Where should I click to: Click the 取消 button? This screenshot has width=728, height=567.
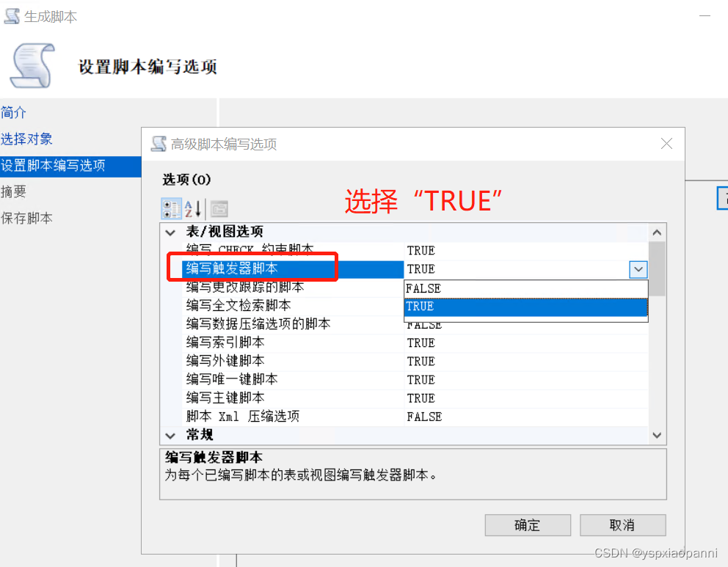coord(622,525)
